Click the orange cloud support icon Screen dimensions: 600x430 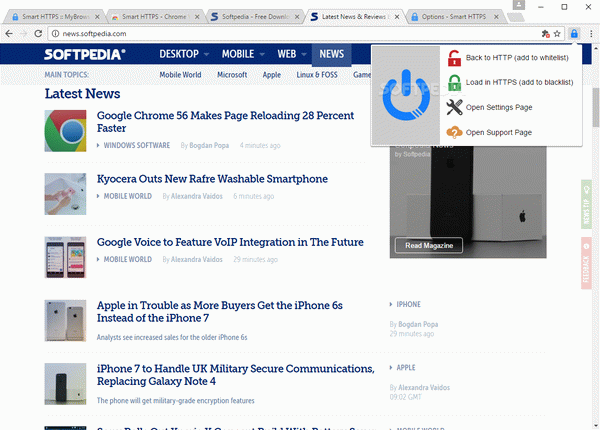pos(454,132)
